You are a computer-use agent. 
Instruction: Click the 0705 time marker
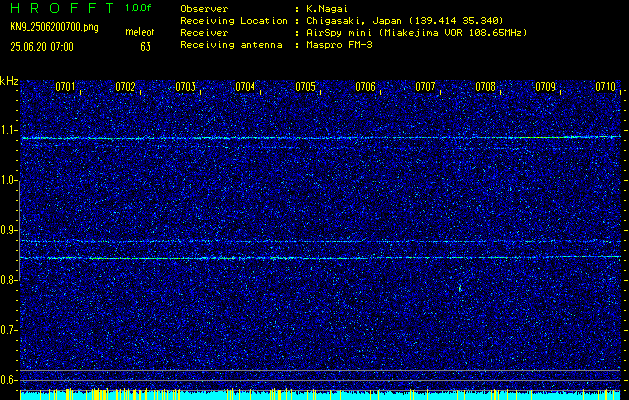point(305,87)
